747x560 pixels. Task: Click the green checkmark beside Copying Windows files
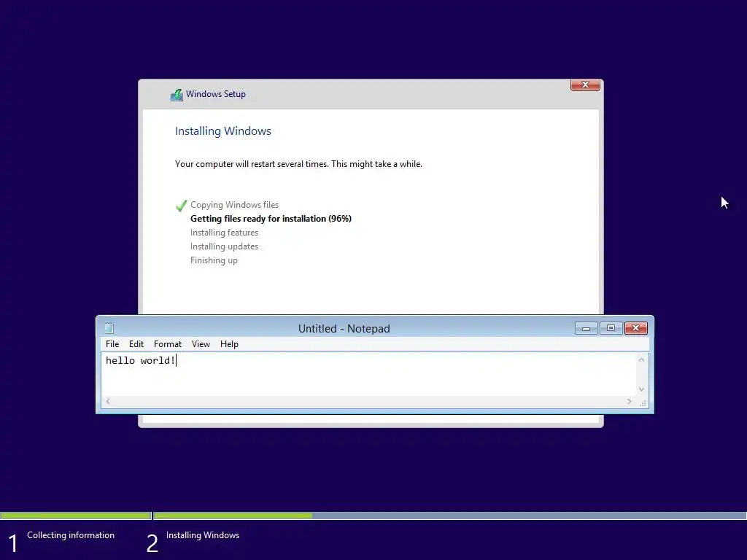tap(181, 205)
